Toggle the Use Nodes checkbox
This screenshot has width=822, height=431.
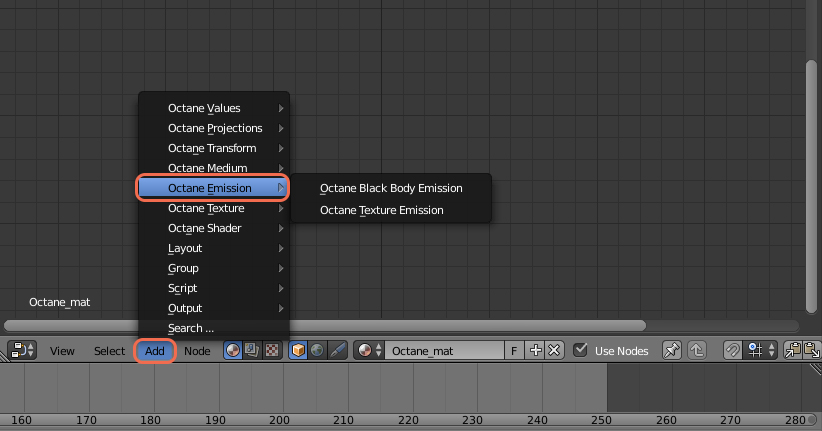[x=580, y=351]
